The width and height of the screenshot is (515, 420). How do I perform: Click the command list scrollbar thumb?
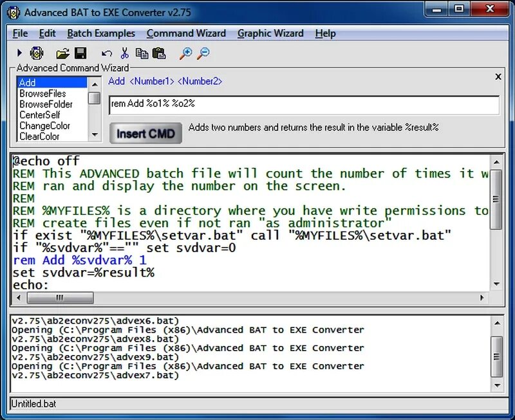pyautogui.click(x=95, y=98)
